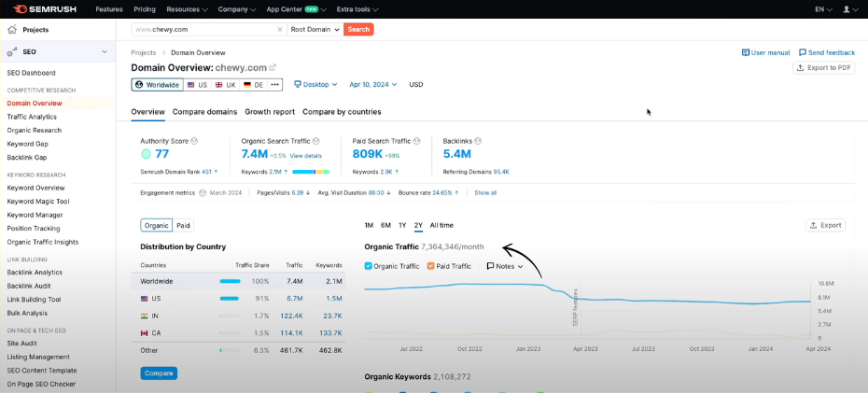The image size is (868, 393).
Task: Switch to Growth report tab
Action: [x=270, y=112]
